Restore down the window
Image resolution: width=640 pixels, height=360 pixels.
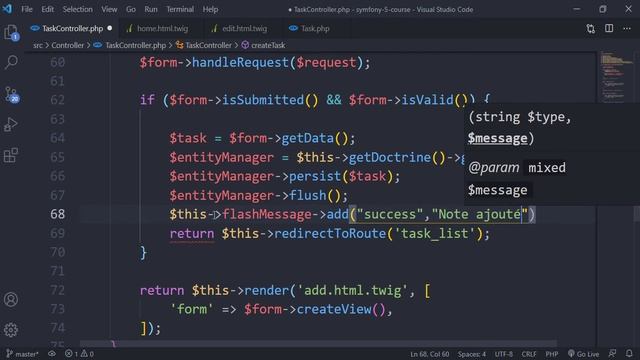(x=602, y=9)
